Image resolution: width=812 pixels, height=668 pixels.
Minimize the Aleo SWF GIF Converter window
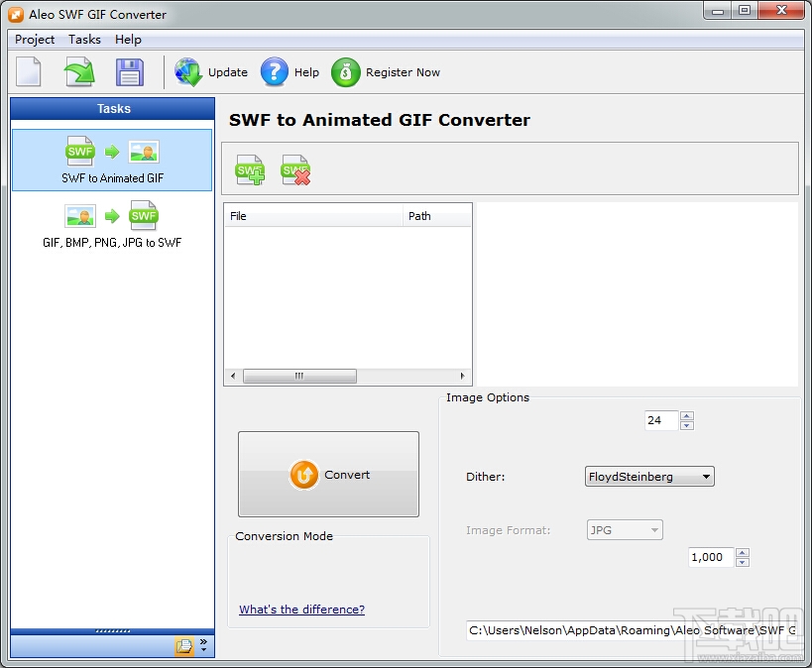[x=718, y=11]
